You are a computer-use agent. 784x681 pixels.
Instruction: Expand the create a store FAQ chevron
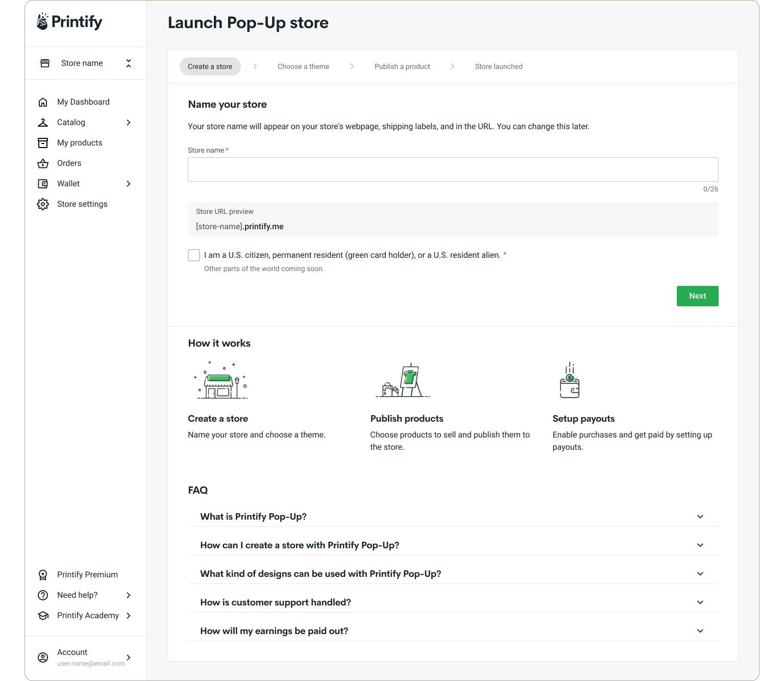(x=700, y=545)
